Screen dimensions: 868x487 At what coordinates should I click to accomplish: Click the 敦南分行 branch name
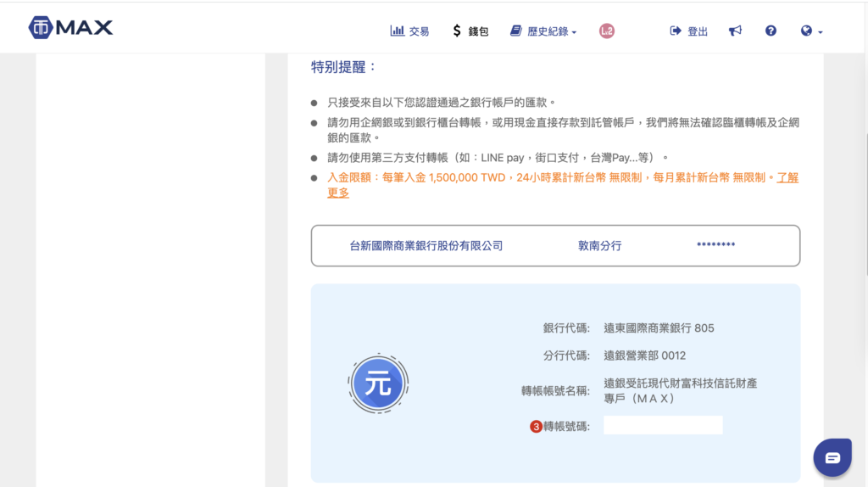[599, 246]
